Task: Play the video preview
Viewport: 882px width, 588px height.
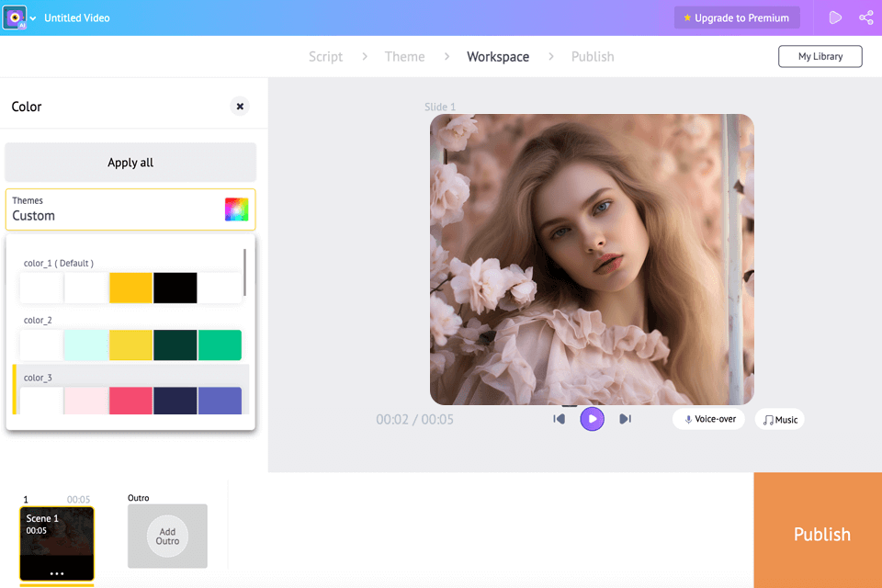Action: 592,419
